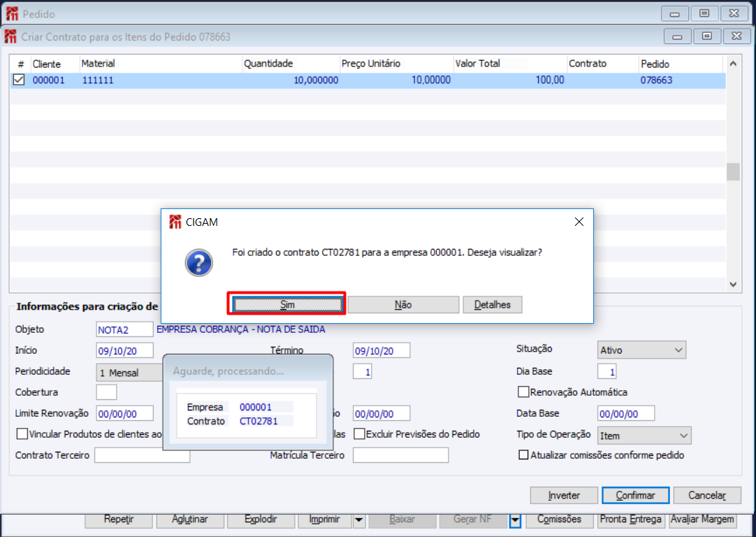Click EMPRESA COBRANÇA - NOTA DE SAIDA text
Image resolution: width=756 pixels, height=537 pixels.
click(x=240, y=329)
